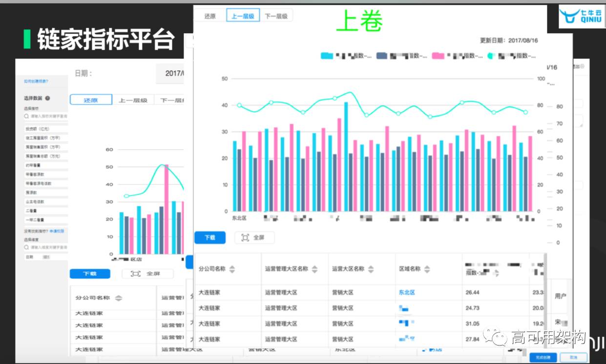Toggle the cyan bar series in the legend
Viewport: 606px width, 364px height.
327,56
